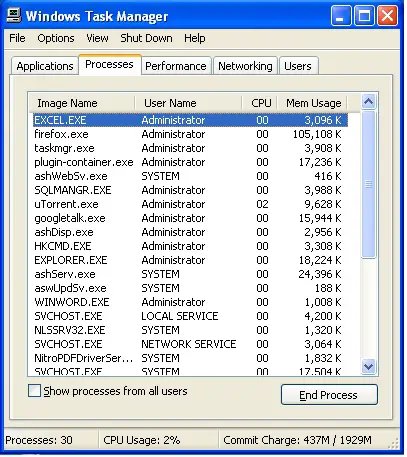Image resolution: width=407 pixels, height=457 pixels.
Task: Close the Windows Task Manager window
Action: [x=387, y=15]
